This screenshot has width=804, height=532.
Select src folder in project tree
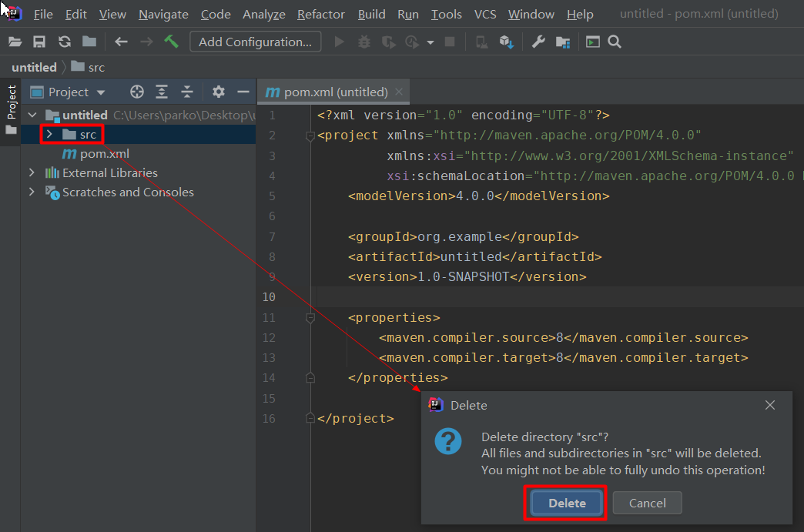coord(79,134)
